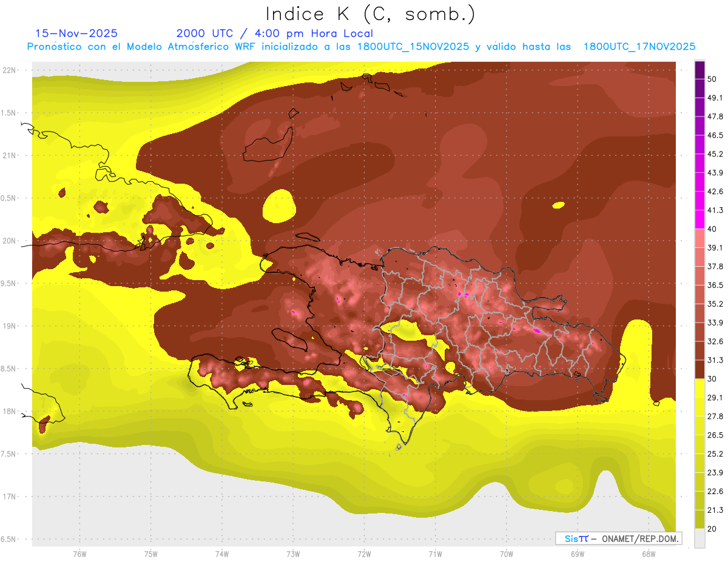The image size is (728, 562).
Task: Open the SisPI – ONAMET/REP.DOM. credit box
Action: pos(618,538)
